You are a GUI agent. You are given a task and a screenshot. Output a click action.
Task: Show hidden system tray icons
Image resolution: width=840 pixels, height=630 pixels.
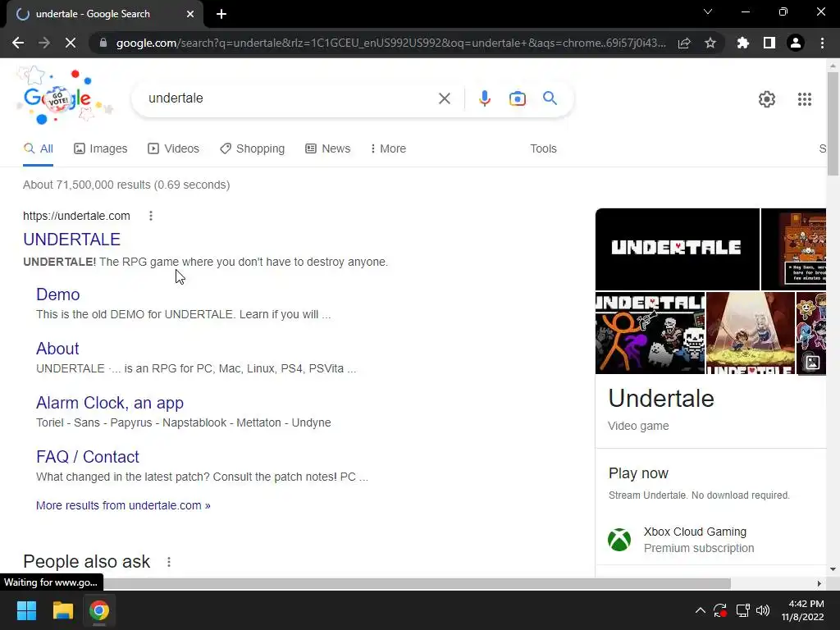click(x=701, y=610)
